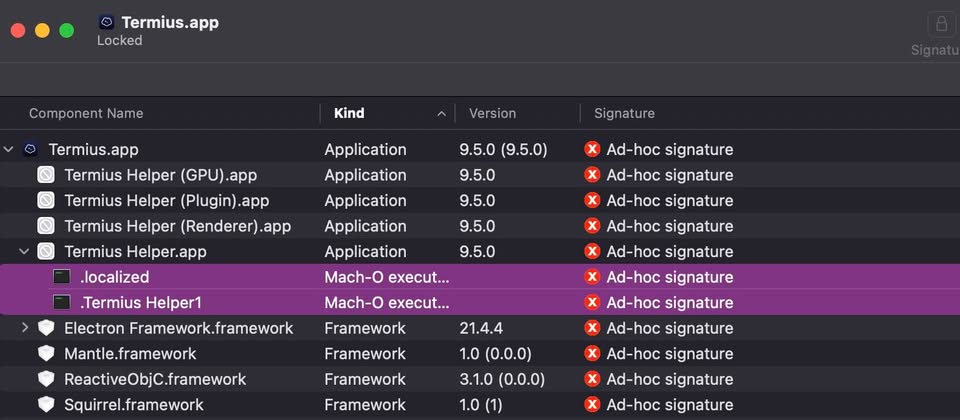Click the Termius Helper (GPU).app icon
Screen dimensions: 960x420
pos(46,175)
